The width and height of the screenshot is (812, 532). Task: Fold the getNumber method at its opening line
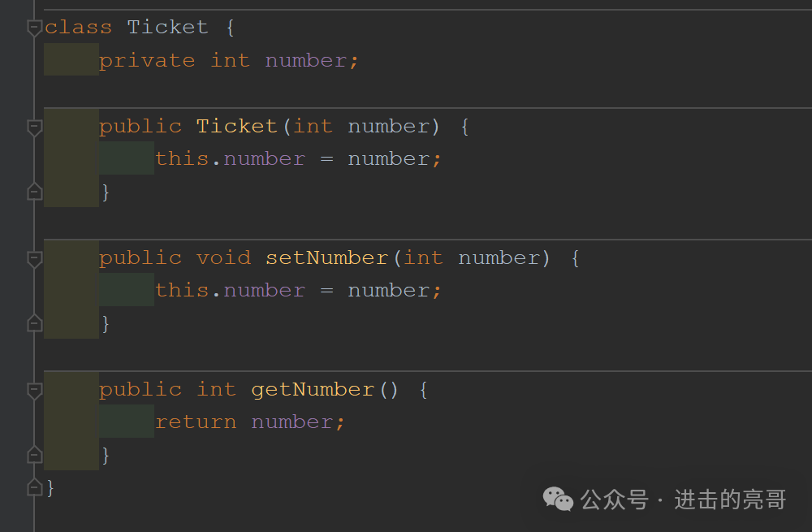click(x=34, y=390)
